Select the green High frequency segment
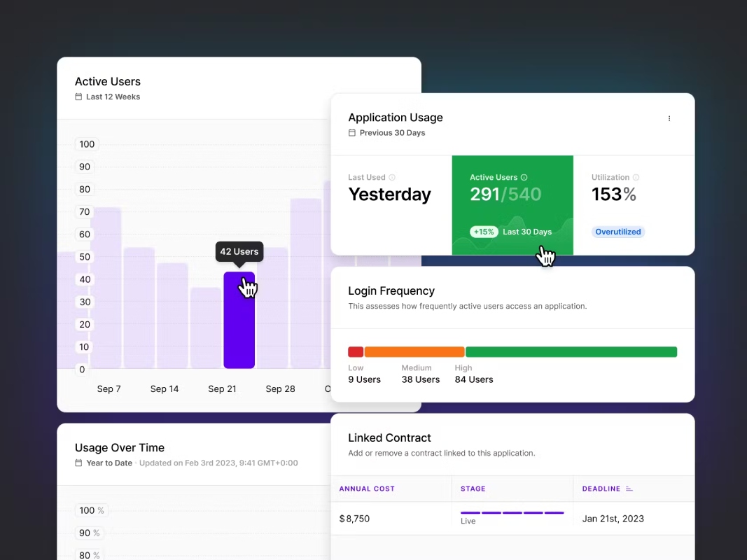Viewport: 747px width, 560px height. 571,352
